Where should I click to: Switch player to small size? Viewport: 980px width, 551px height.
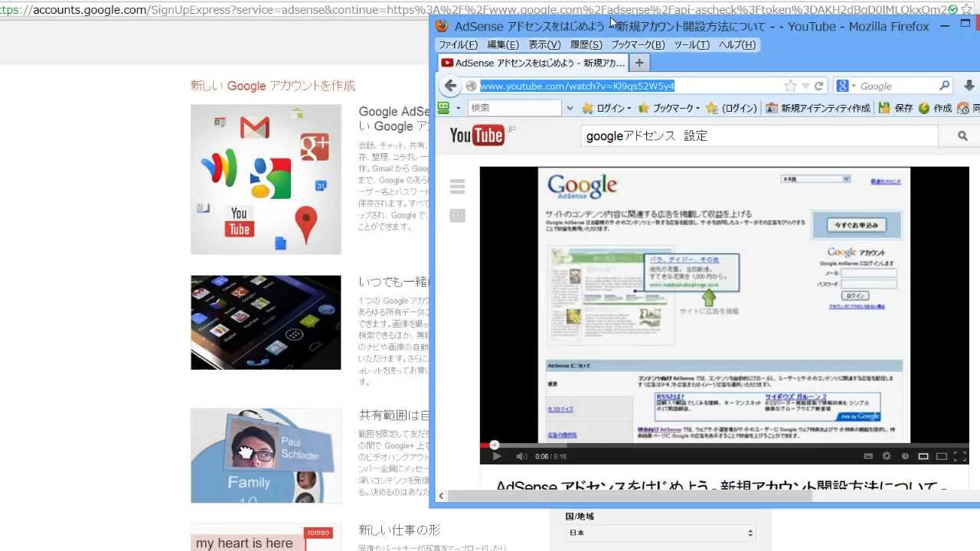pyautogui.click(x=923, y=456)
